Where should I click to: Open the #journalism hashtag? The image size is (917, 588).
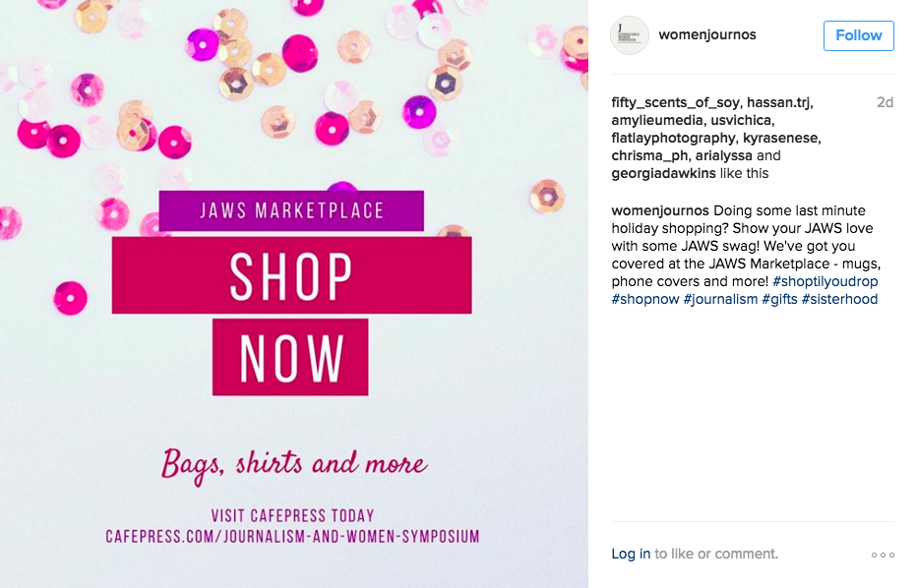[x=720, y=299]
